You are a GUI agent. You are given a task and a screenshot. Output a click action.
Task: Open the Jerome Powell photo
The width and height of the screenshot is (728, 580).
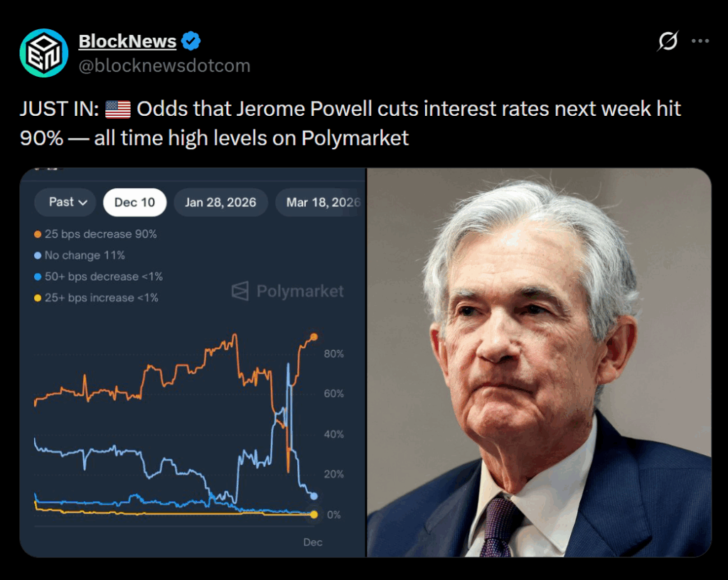(x=539, y=362)
